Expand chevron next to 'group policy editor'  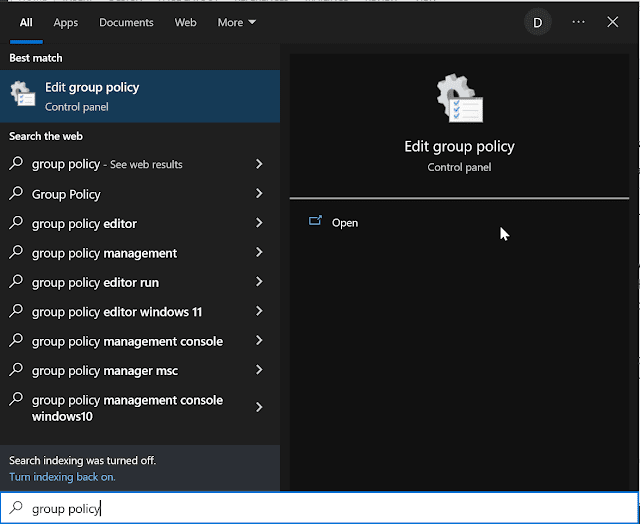259,223
